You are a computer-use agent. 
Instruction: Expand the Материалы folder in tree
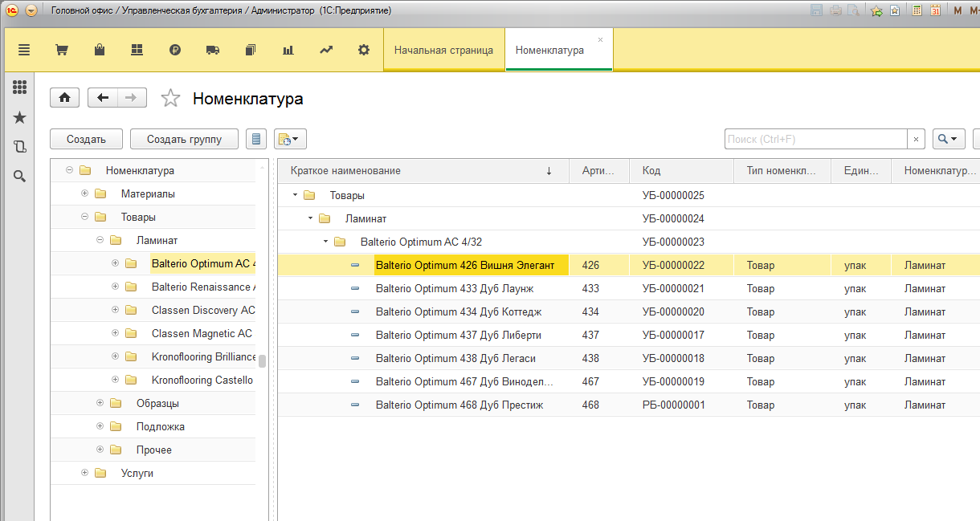(x=84, y=193)
